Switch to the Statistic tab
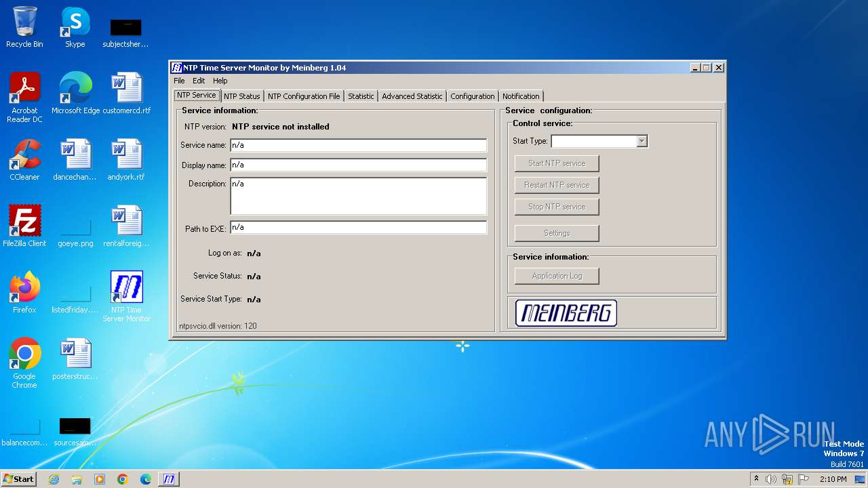 [361, 96]
